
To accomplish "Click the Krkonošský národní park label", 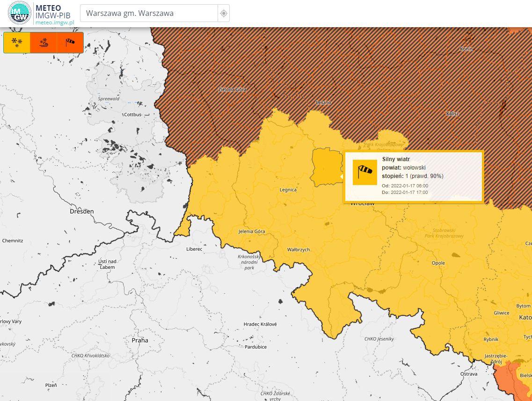I will tap(249, 262).
